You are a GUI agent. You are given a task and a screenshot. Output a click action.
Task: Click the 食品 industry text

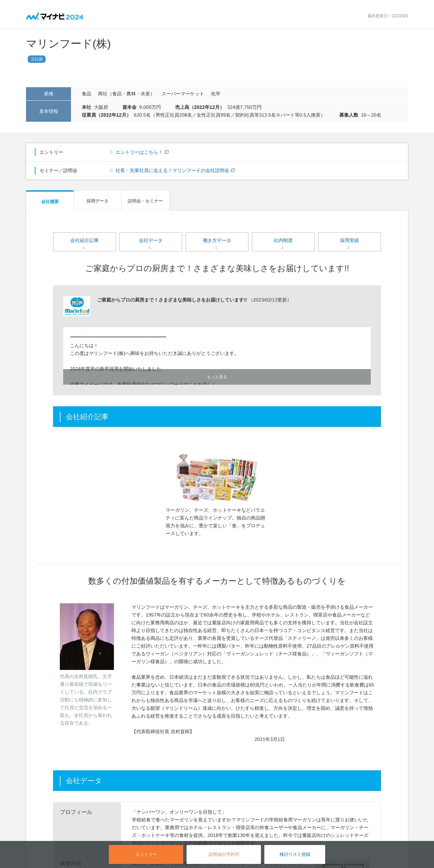[x=87, y=94]
